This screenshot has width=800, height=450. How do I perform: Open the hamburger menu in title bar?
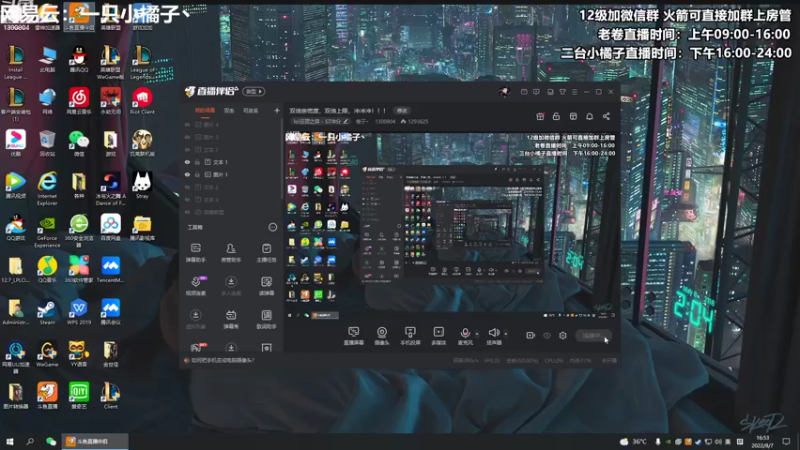tap(574, 92)
